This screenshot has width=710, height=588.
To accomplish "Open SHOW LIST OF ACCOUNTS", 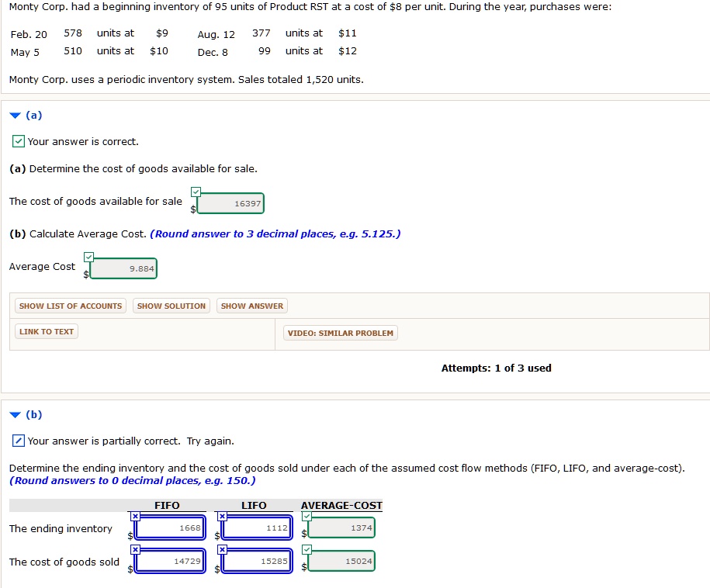I will [x=70, y=305].
